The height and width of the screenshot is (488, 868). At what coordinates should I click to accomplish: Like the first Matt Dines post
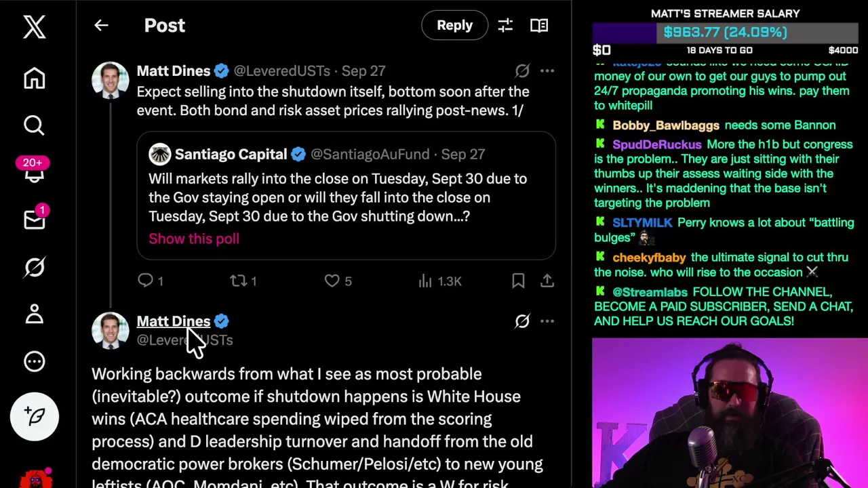tap(338, 281)
